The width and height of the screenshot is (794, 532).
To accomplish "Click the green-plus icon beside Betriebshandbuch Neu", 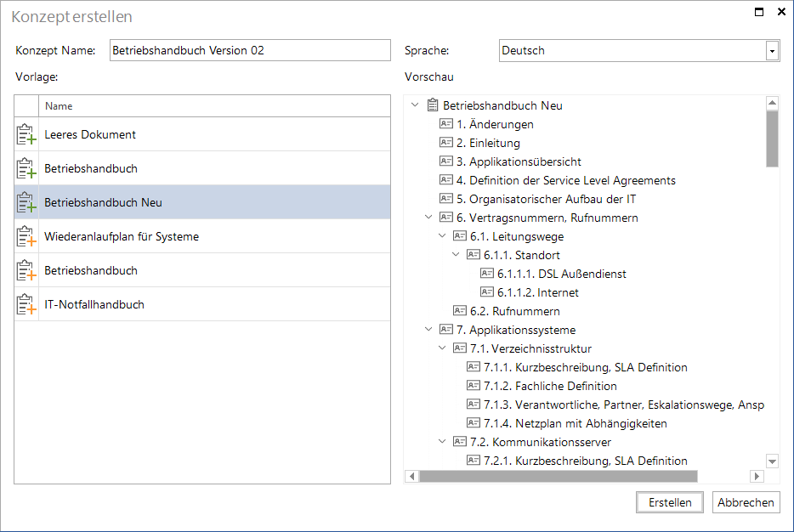I will point(26,202).
